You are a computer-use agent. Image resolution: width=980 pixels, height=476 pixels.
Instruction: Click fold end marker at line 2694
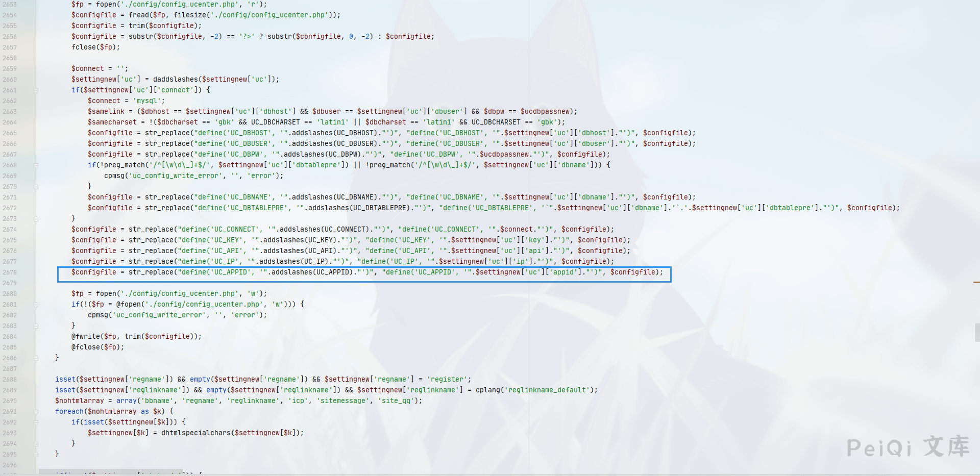36,444
